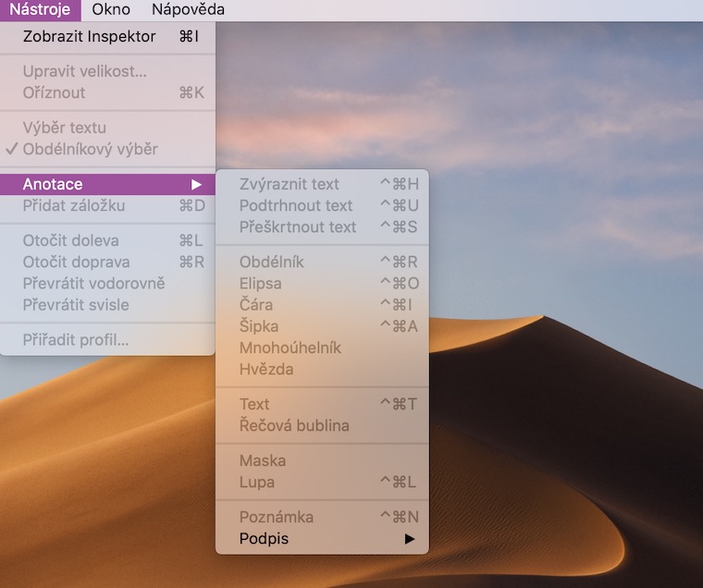
Task: Choose Zobrazit Inspektor
Action: [x=107, y=36]
